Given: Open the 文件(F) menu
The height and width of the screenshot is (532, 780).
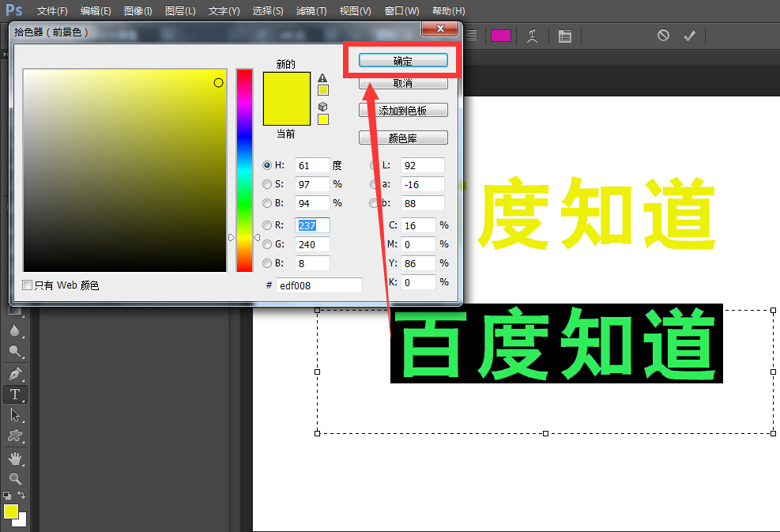Looking at the screenshot, I should (x=52, y=10).
